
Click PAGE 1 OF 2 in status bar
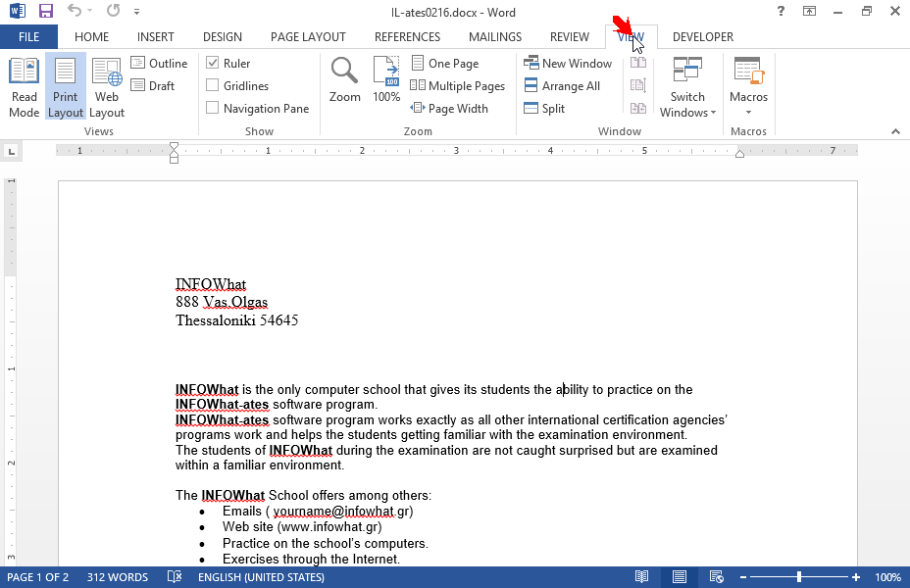(x=37, y=577)
